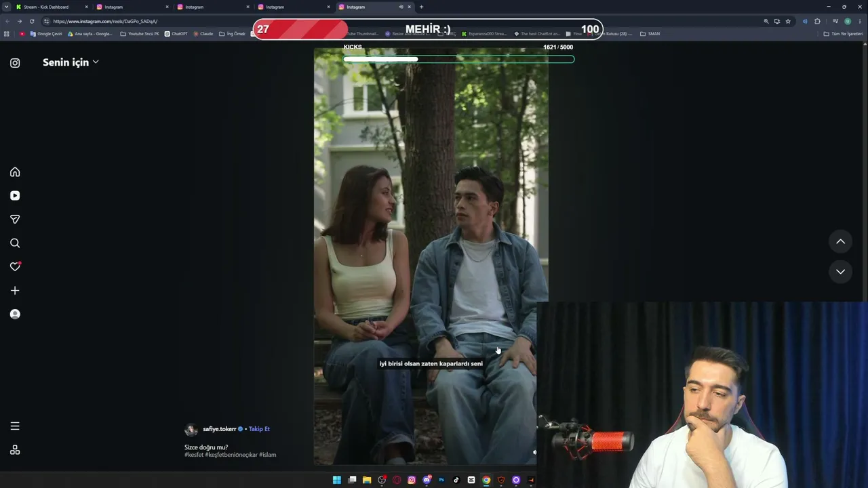Open the Google Çeviri bookmark
Image resolution: width=868 pixels, height=488 pixels.
click(46, 34)
